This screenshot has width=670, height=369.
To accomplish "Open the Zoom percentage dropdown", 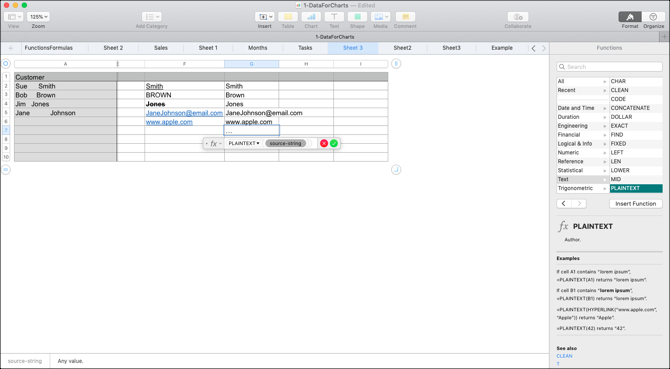I will click(38, 17).
